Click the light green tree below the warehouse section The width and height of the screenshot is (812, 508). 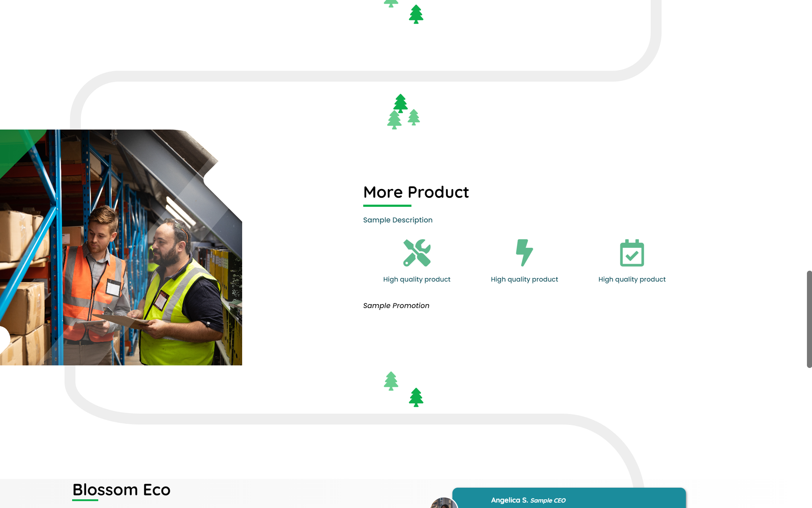tap(391, 381)
